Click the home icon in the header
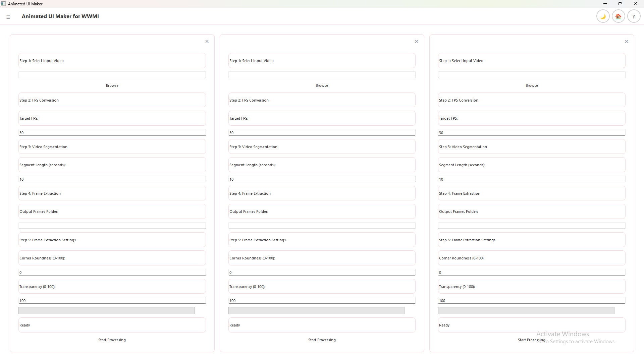644x362 pixels. pyautogui.click(x=618, y=16)
